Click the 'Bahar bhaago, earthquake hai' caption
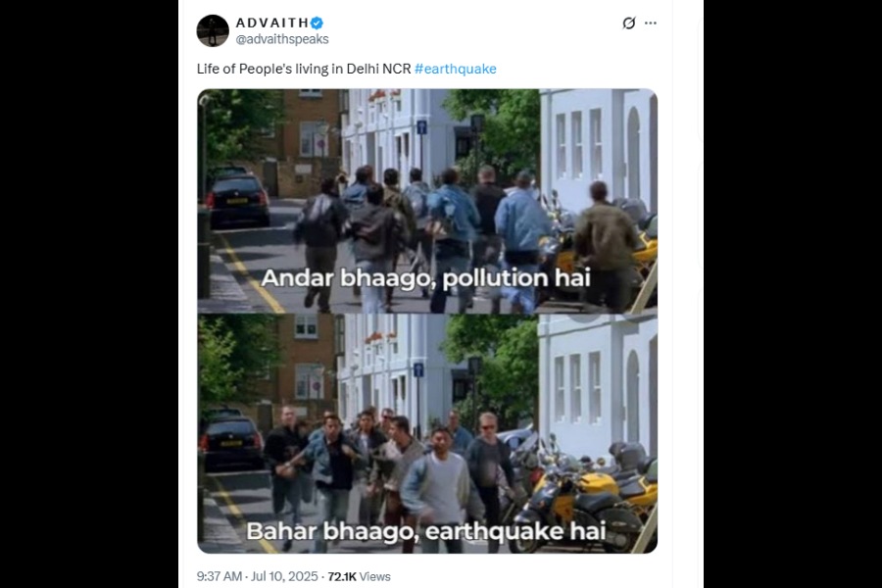The height and width of the screenshot is (588, 882). point(426,531)
